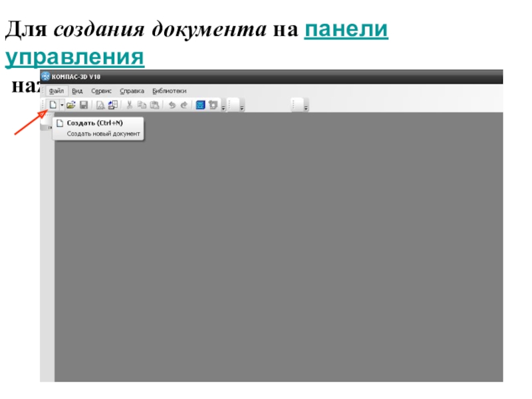Image resolution: width=532 pixels, height=399 pixels.
Task: Click the icon left of the Cut scissors
Action: tap(112, 105)
